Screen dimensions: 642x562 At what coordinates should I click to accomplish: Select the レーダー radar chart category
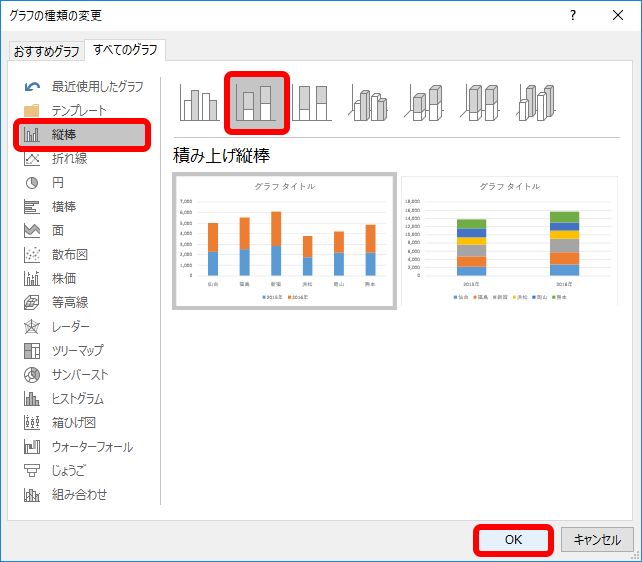click(x=70, y=327)
